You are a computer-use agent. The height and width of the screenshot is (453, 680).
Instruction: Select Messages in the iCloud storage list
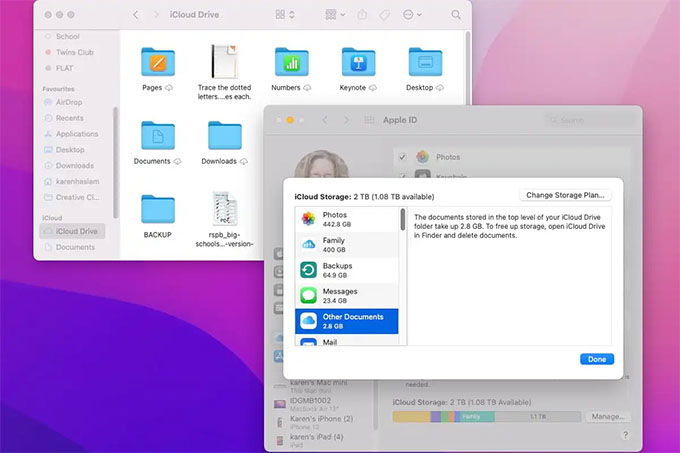pyautogui.click(x=347, y=296)
